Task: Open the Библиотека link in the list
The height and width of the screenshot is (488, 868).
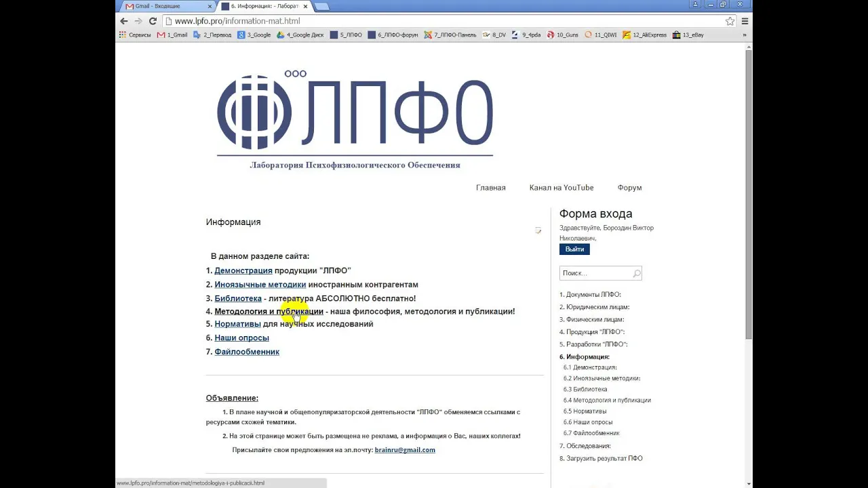Action: 238,298
